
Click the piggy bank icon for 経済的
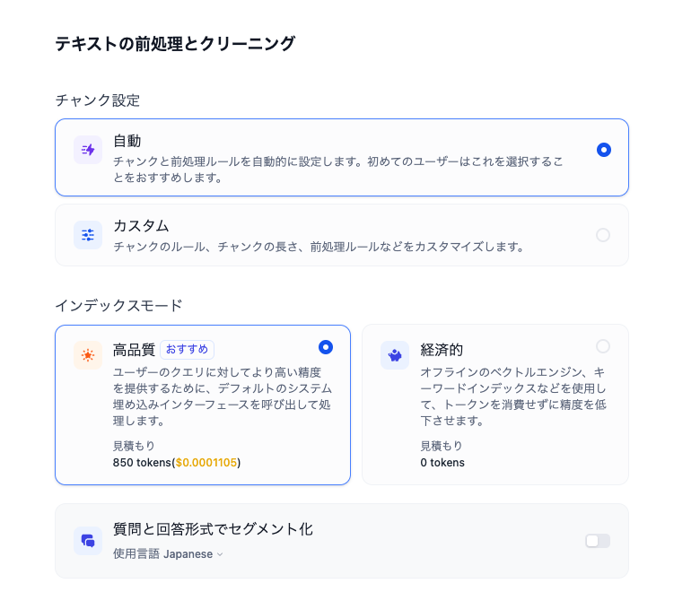[x=395, y=355]
